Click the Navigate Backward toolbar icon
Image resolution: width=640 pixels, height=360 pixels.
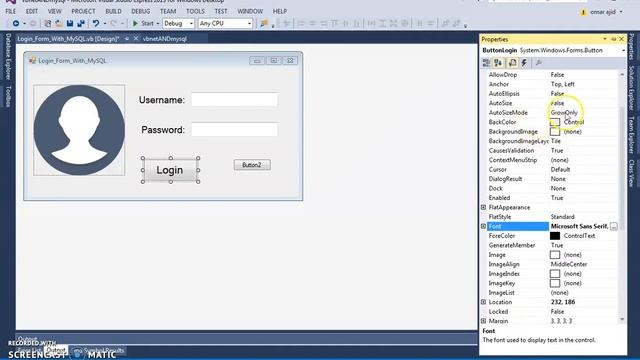(16, 24)
